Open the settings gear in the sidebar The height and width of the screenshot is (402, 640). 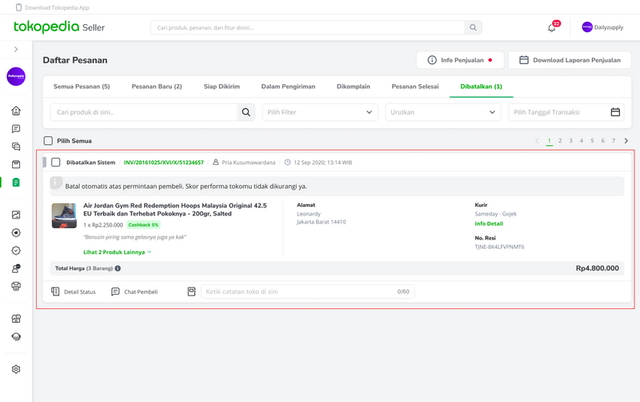[x=16, y=369]
